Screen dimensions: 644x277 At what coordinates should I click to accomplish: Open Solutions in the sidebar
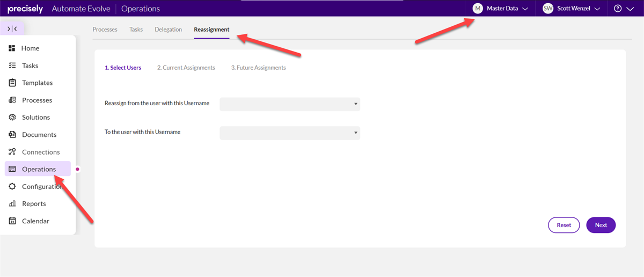point(36,117)
